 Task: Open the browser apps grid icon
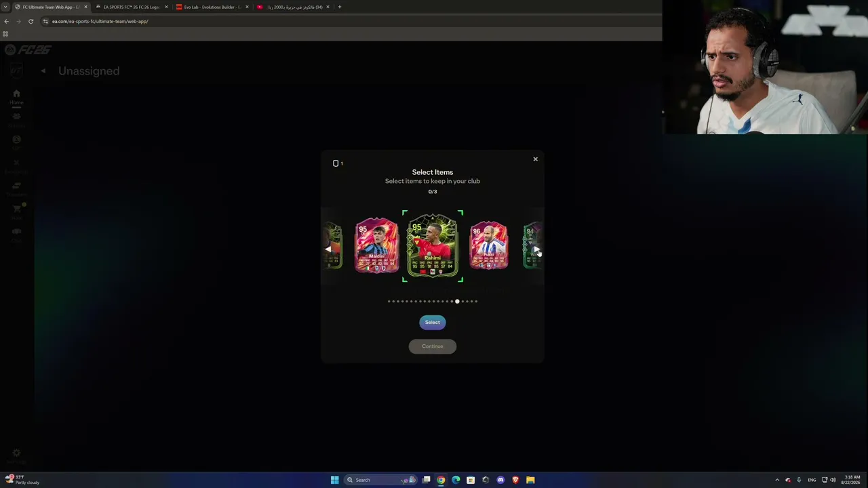coord(5,34)
